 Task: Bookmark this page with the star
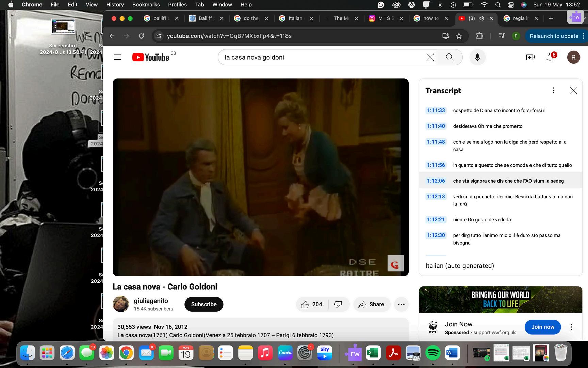459,36
